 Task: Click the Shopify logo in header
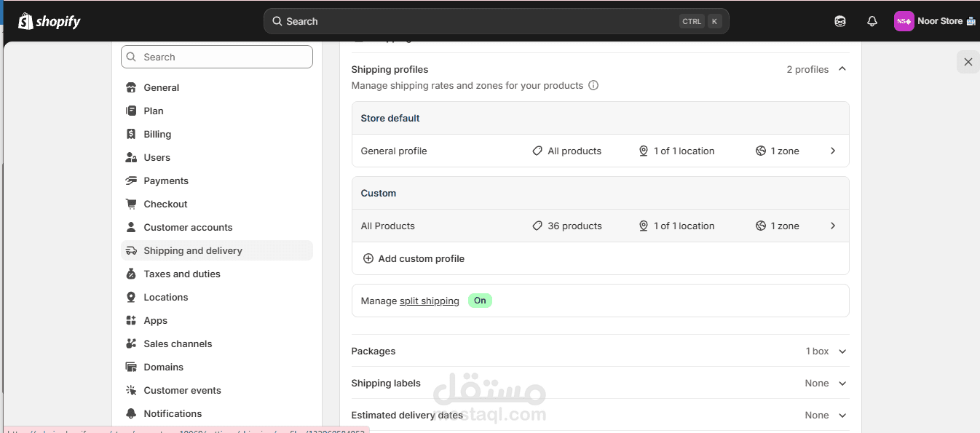50,21
